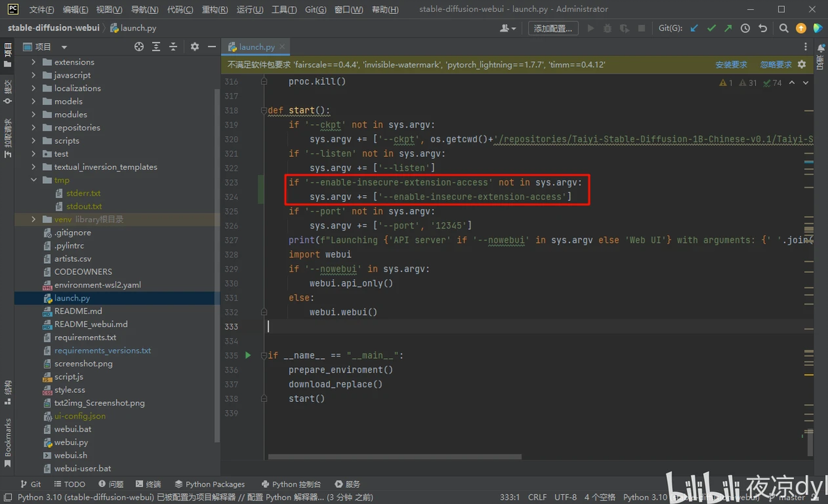Click the Stop square icon

[642, 28]
